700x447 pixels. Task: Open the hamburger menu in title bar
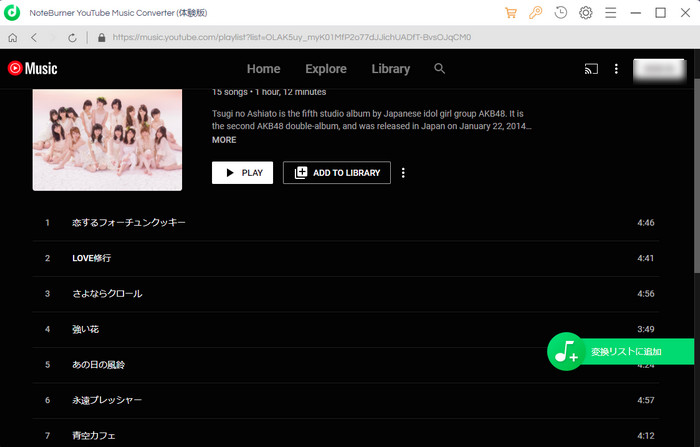tap(611, 13)
